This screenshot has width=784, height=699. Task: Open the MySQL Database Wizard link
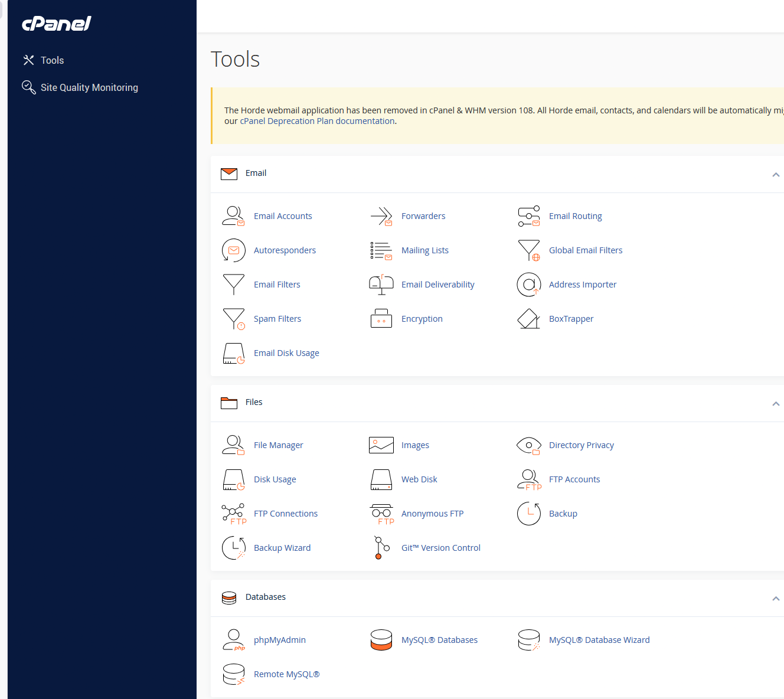[599, 640]
